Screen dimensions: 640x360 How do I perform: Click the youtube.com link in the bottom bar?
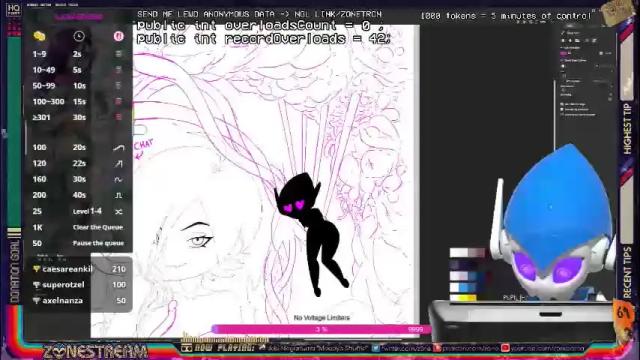tap(547, 348)
